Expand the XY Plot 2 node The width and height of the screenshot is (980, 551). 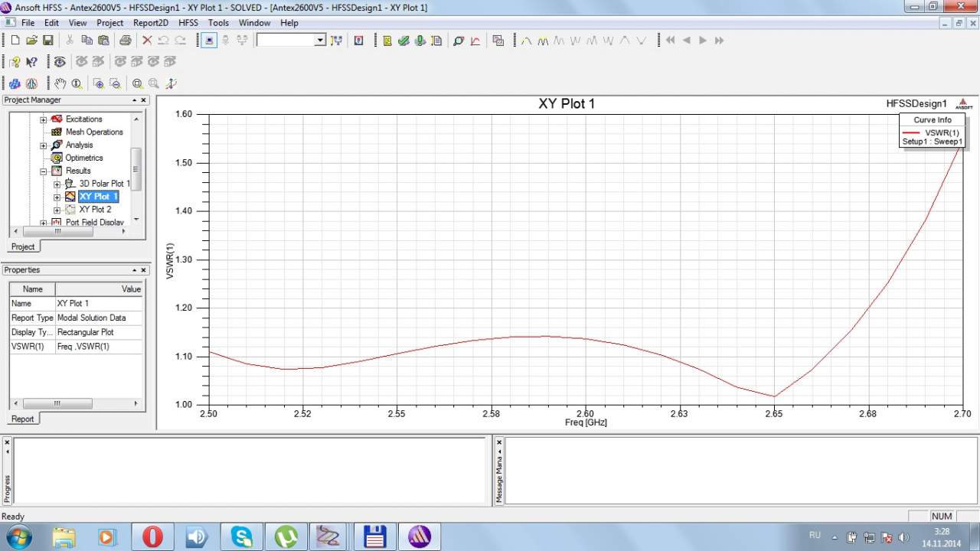[57, 210]
